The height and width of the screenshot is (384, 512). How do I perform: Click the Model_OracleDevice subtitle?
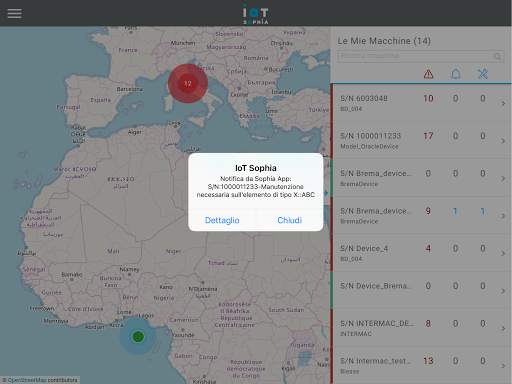(x=369, y=146)
